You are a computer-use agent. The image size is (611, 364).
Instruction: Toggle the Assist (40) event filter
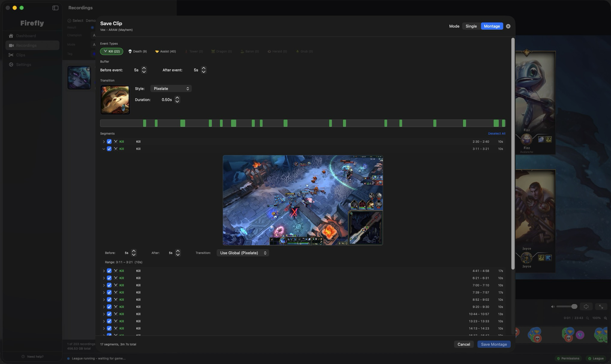[x=165, y=51]
